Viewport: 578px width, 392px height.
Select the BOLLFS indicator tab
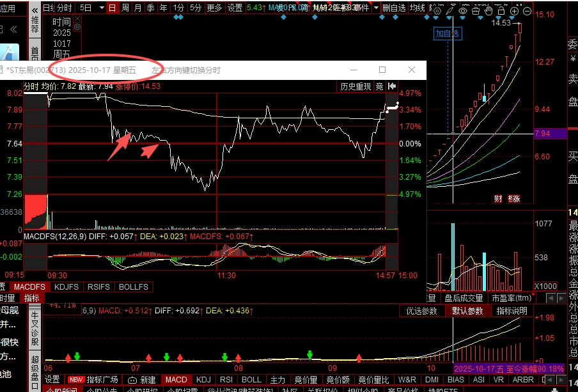[134, 287]
